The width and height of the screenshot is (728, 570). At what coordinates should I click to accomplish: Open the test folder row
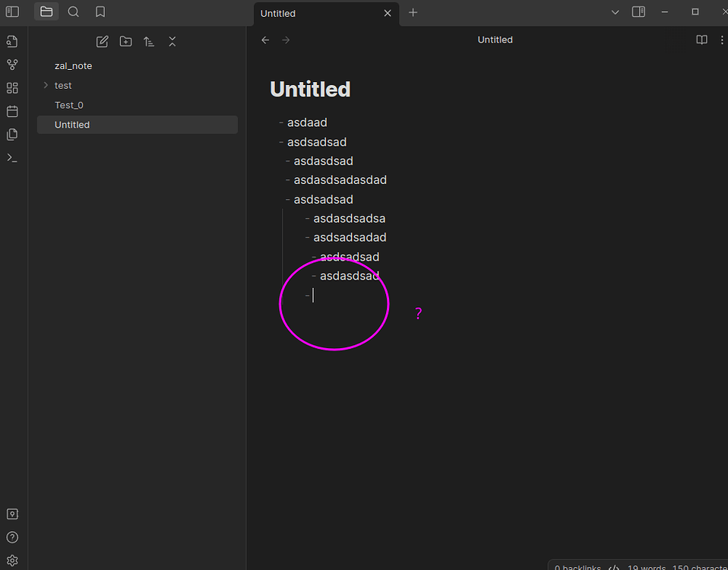pyautogui.click(x=138, y=85)
